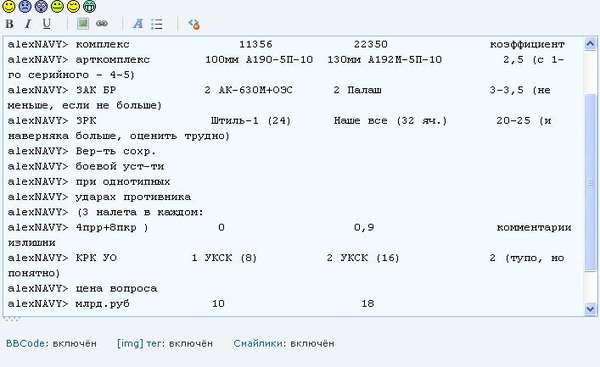Toggle underline formatting
This screenshot has width=600, height=367.
(x=46, y=24)
